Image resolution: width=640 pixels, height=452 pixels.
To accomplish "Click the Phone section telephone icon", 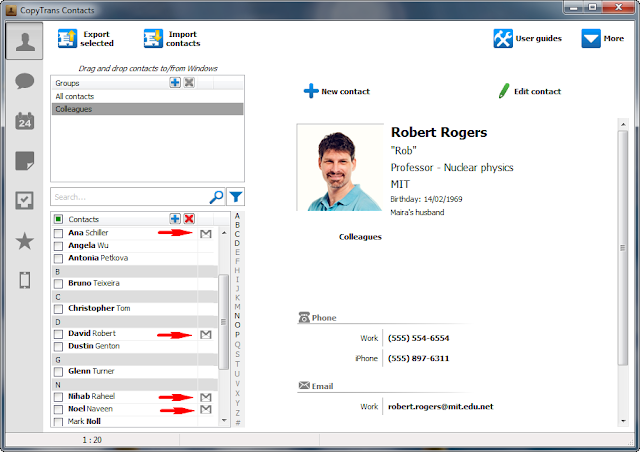I will (304, 317).
